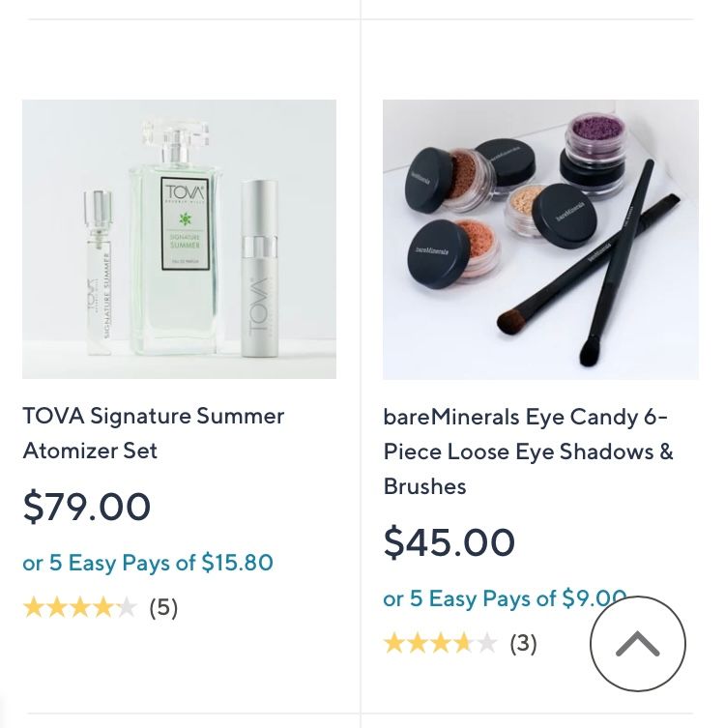Viewport: 725px width, 728px height.
Task: Open TOVA Signature Summer Atomizer Set title
Action: [x=153, y=432]
